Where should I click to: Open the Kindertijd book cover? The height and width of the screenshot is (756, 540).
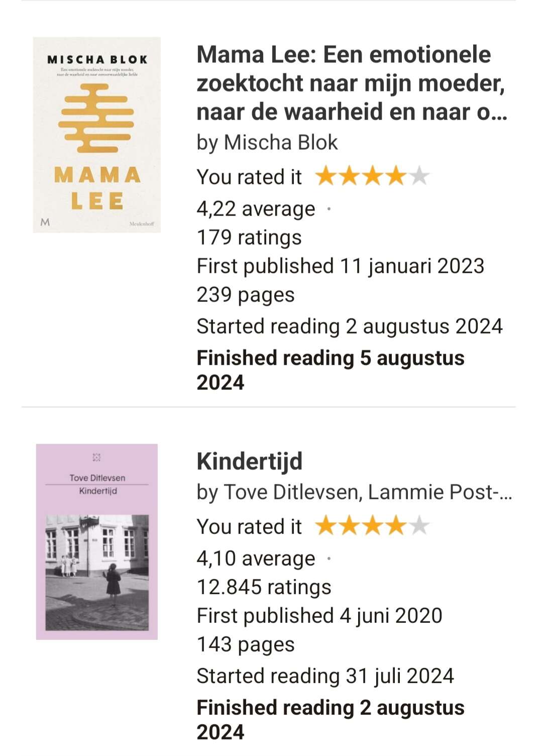click(97, 542)
